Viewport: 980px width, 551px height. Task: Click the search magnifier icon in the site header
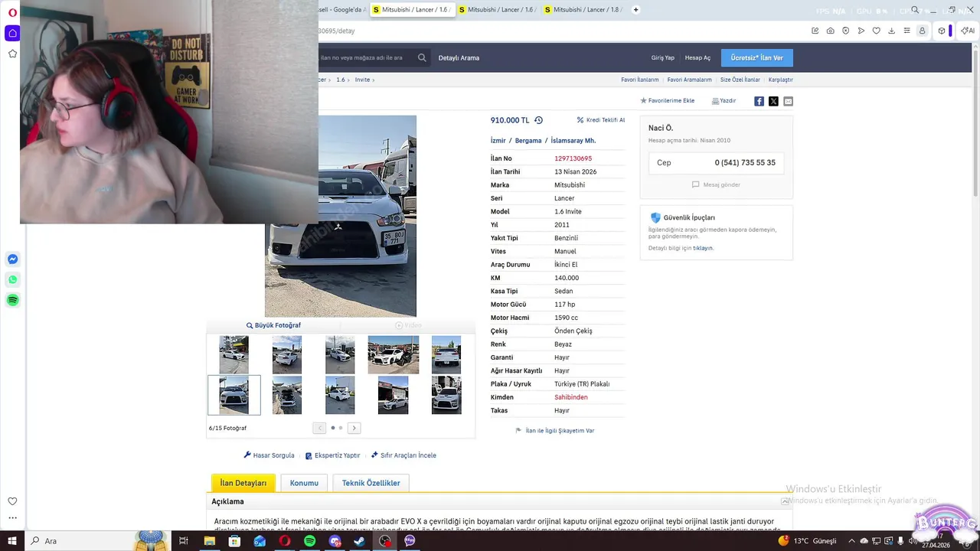pyautogui.click(x=422, y=57)
